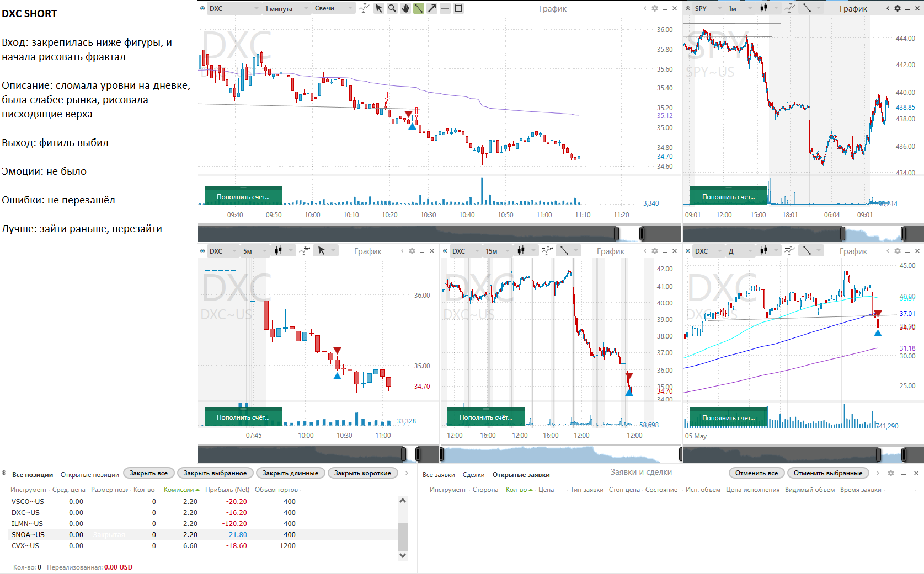Open indicators icon in DXC 15м chart
Screen dimensions: 924x574
[x=547, y=251]
